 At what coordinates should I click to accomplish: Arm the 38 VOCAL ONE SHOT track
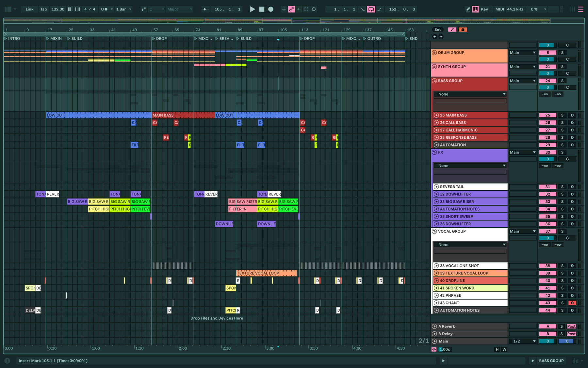tap(572, 266)
